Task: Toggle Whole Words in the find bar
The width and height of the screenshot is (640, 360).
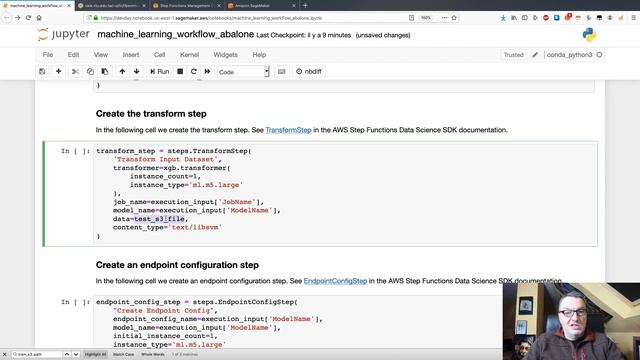Action: point(153,354)
